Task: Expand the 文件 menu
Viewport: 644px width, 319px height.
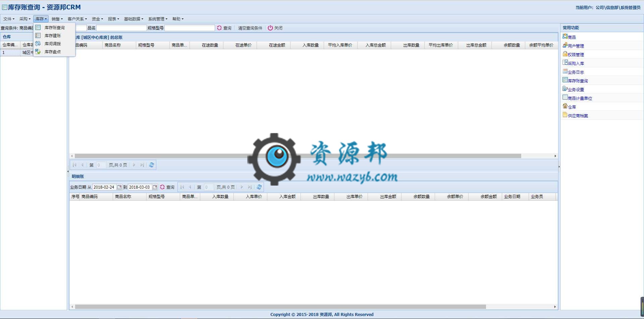Action: click(x=9, y=19)
